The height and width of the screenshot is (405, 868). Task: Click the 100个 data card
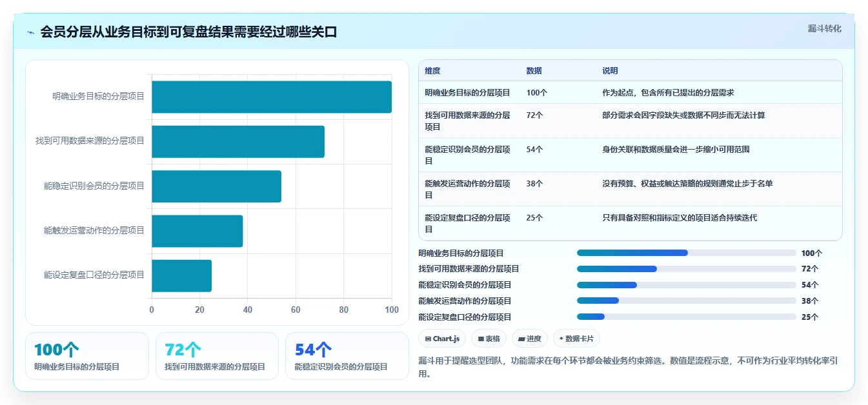pos(87,356)
